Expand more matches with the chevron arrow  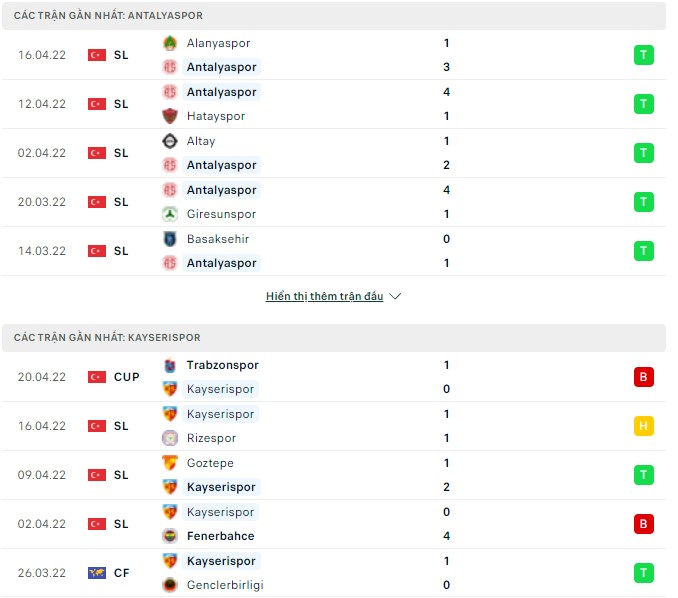click(x=395, y=297)
